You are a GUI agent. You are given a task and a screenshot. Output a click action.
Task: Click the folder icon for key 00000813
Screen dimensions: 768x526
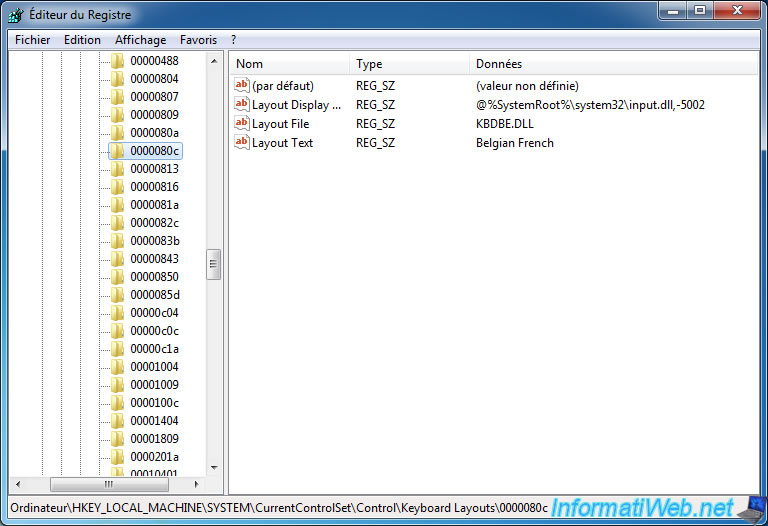click(118, 169)
